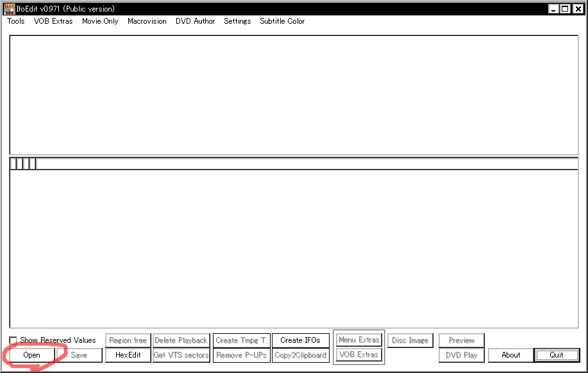This screenshot has height=373, width=588.
Task: Click the Disc Image button
Action: pyautogui.click(x=410, y=340)
